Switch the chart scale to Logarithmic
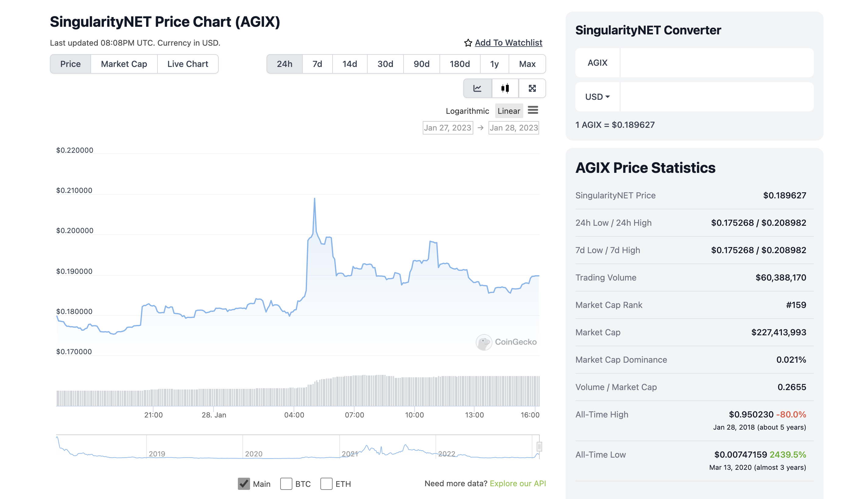 467,111
